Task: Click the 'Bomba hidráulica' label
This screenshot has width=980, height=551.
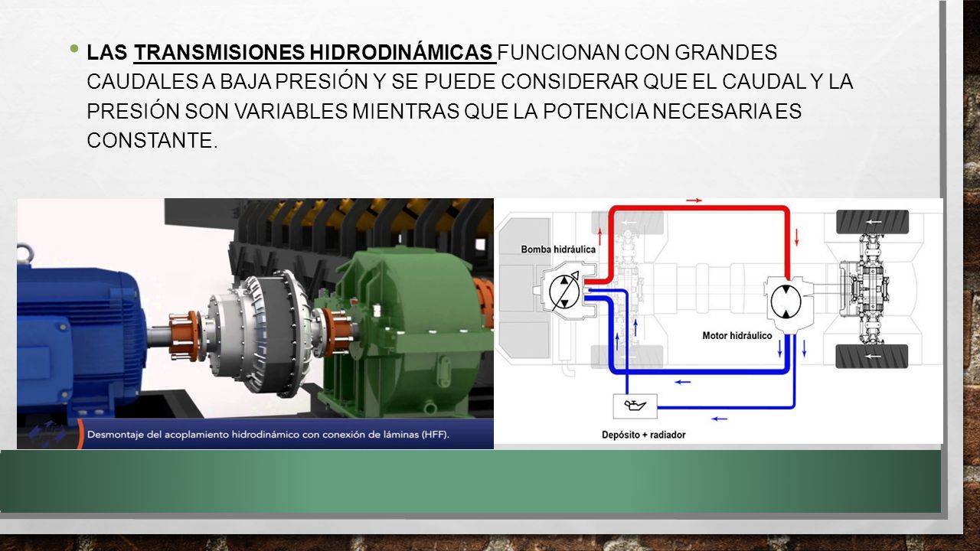Action: point(558,249)
